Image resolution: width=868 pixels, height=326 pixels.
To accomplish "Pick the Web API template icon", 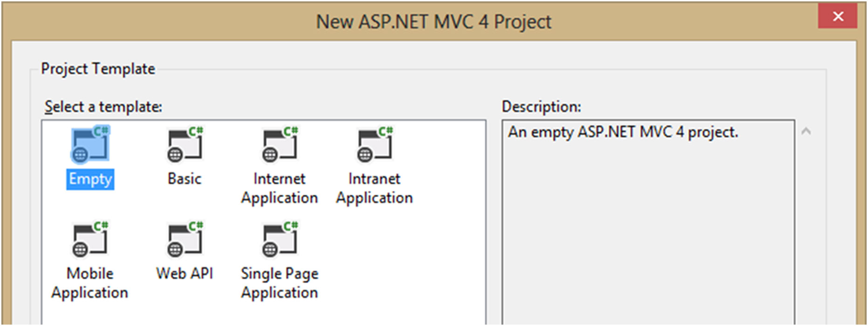I will tap(185, 240).
